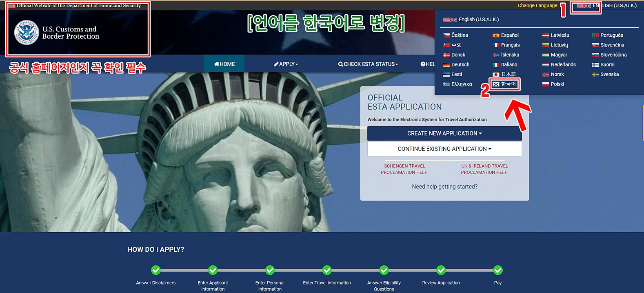
Task: Click Enter Travel Information step checkmark
Action: 327,270
